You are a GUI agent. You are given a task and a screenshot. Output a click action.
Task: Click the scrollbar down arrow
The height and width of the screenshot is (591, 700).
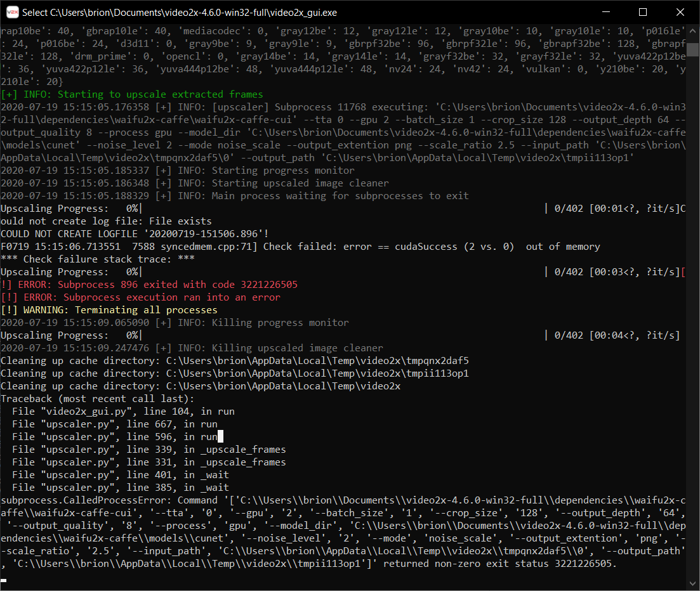(692, 583)
